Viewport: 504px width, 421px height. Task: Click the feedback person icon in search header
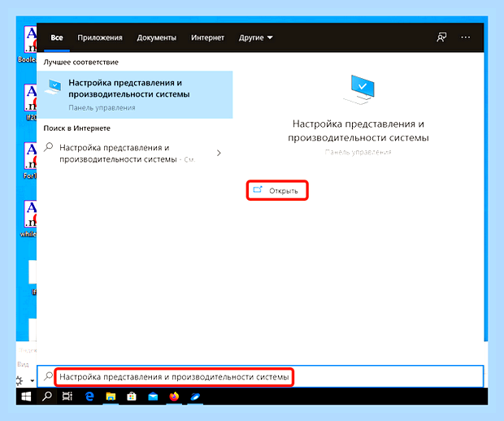pos(441,37)
